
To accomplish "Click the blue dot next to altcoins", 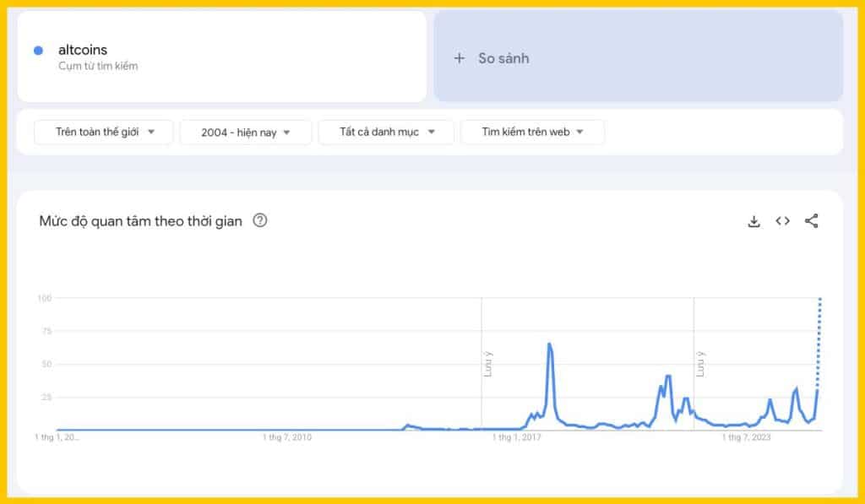I will click(38, 51).
